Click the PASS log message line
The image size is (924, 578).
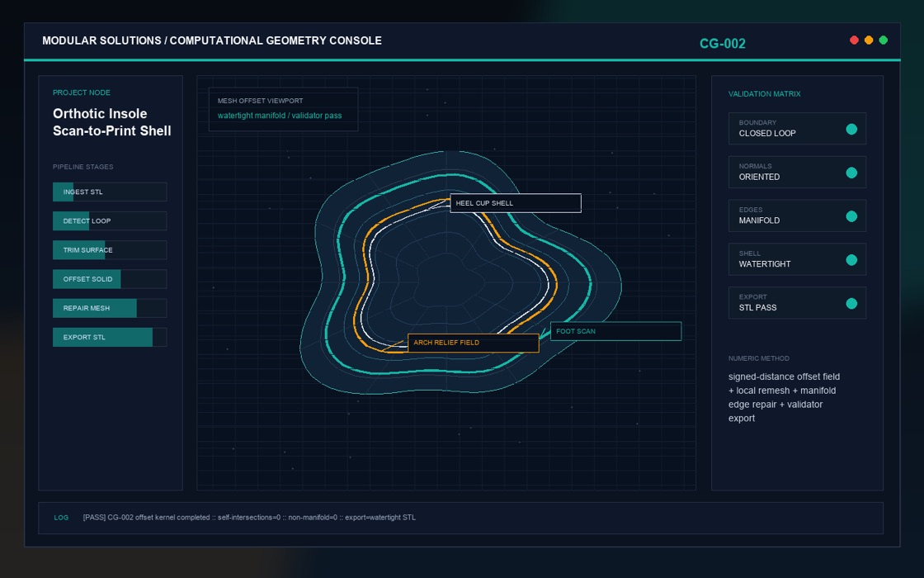[x=249, y=517]
